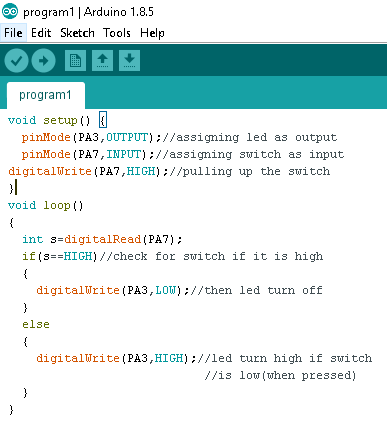Screen dimensions: 387x430
Task: Click the Upload arrow button
Action: click(x=43, y=60)
